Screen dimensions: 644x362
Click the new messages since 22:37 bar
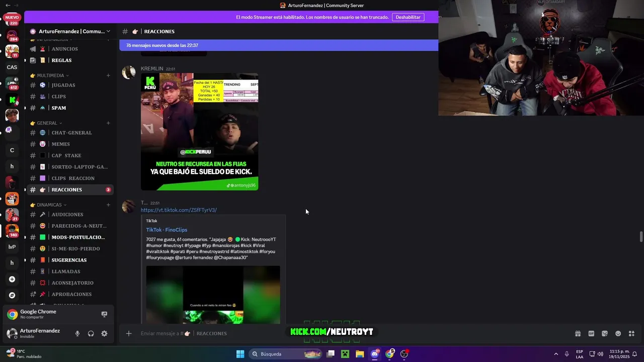(x=279, y=45)
